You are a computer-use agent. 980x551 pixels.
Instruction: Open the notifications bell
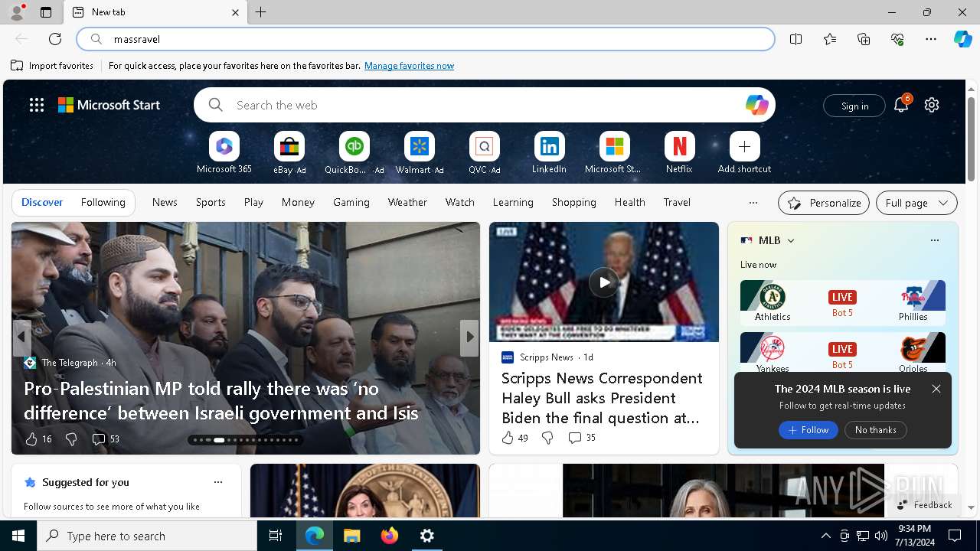(x=901, y=105)
